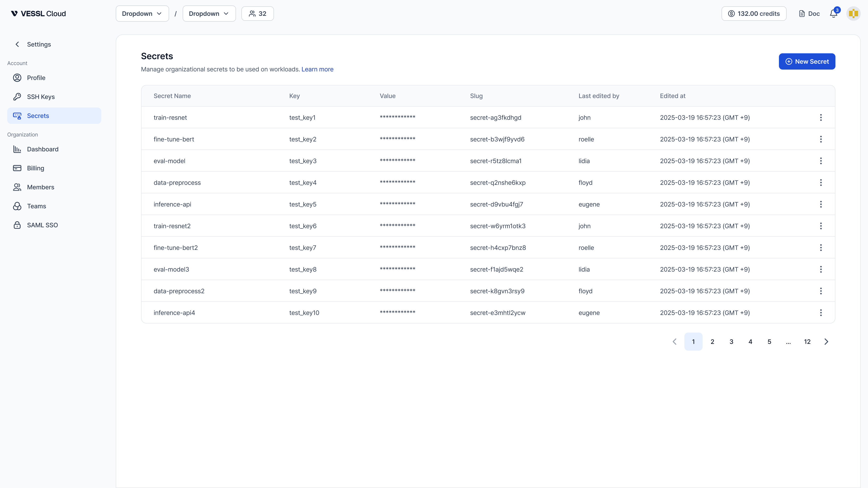Click key test_key3
Viewport: 868px width, 488px height.
[303, 161]
